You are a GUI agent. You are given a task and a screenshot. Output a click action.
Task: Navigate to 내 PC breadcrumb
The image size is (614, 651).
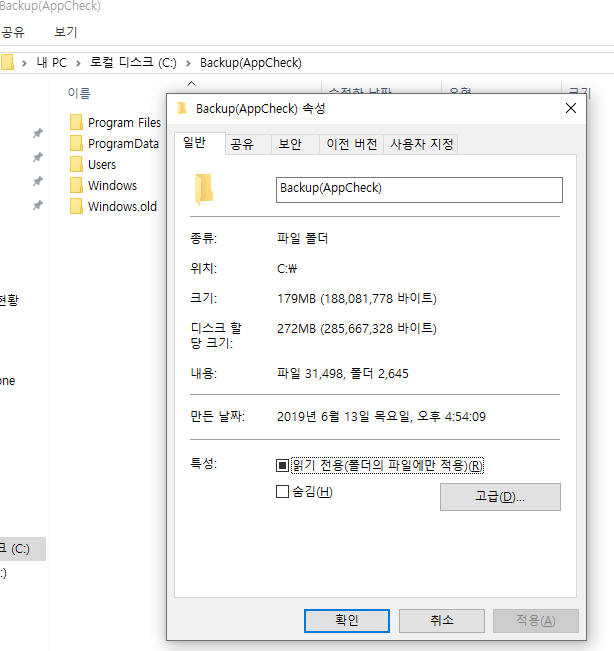click(51, 63)
